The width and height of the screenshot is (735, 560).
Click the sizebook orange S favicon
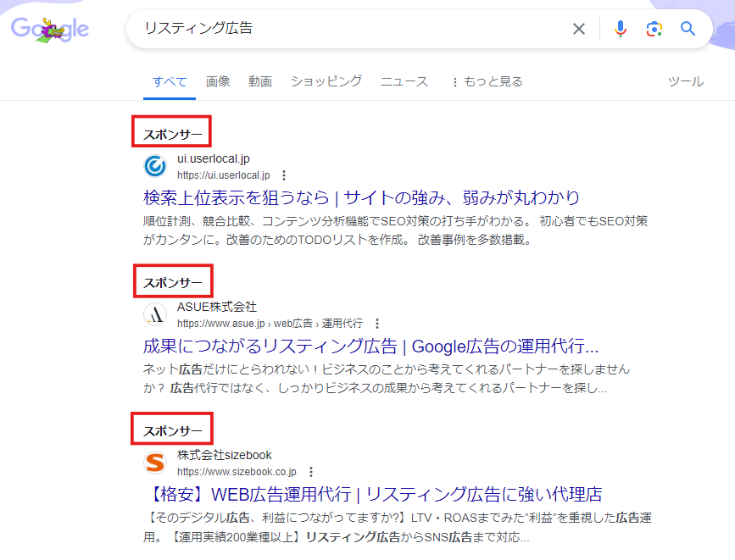pyautogui.click(x=155, y=463)
